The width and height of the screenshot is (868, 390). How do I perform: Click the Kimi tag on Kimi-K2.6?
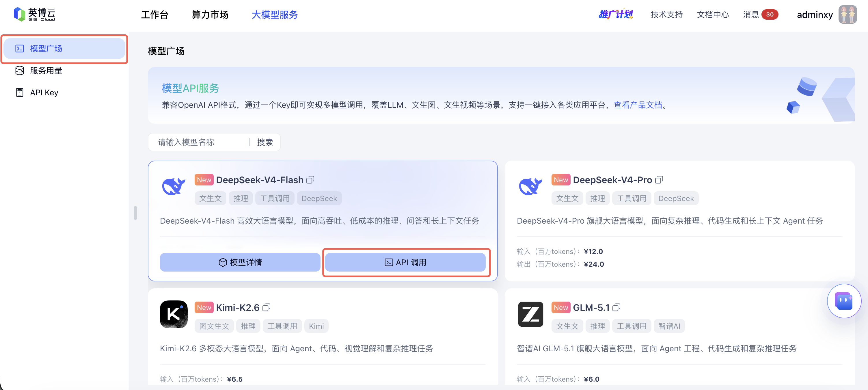pyautogui.click(x=316, y=326)
